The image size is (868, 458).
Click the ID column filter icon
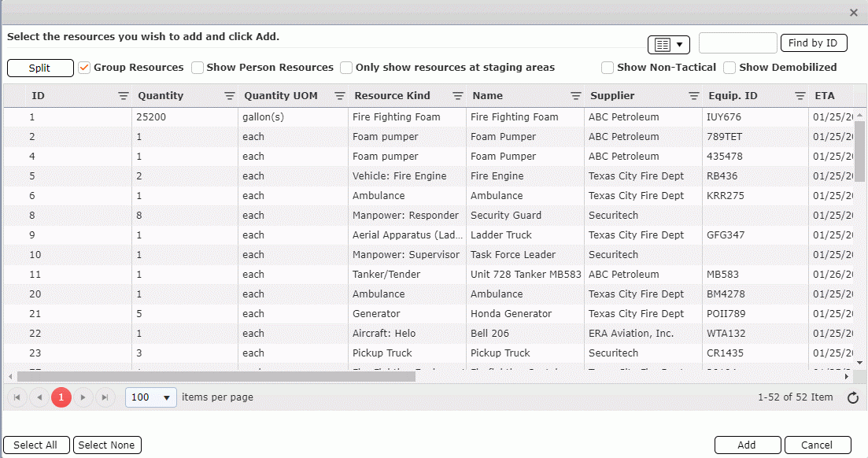point(124,96)
